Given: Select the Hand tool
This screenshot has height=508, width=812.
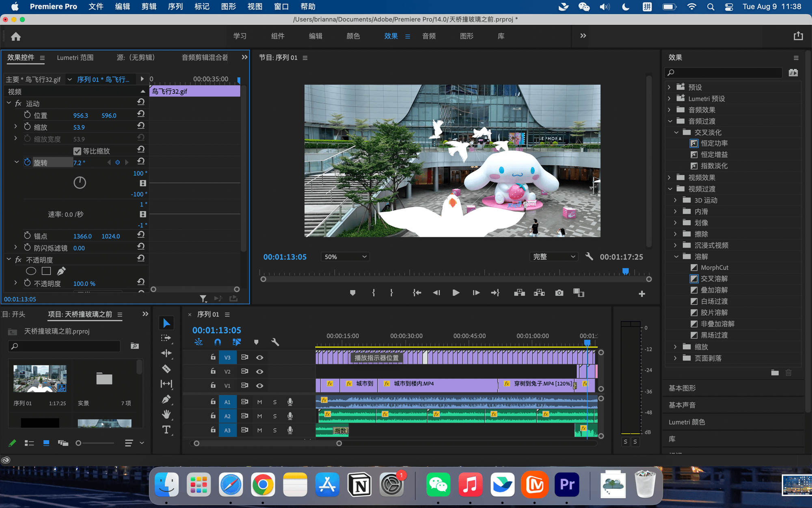Looking at the screenshot, I should click(166, 414).
